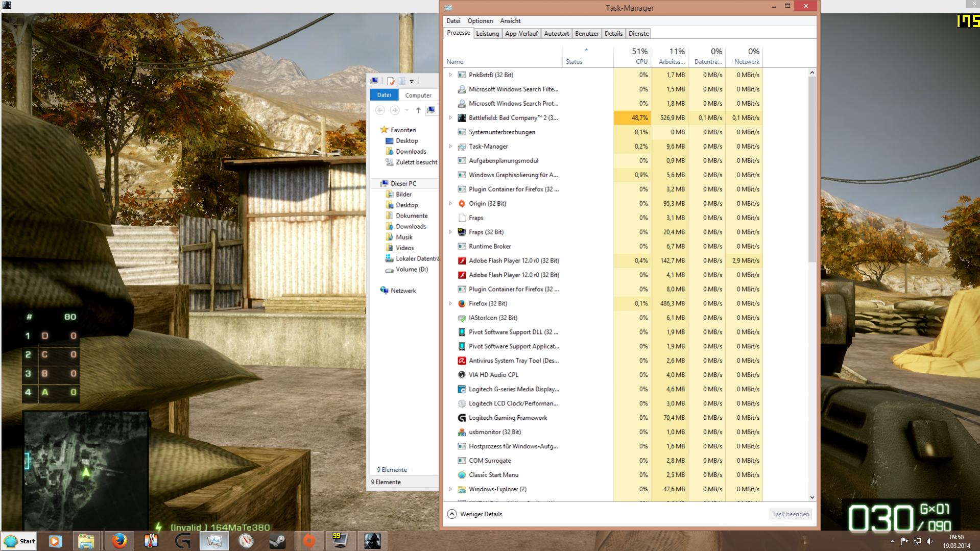Click the Task-Manager vertical scrollbar
The height and width of the screenshot is (551, 980).
point(812,170)
